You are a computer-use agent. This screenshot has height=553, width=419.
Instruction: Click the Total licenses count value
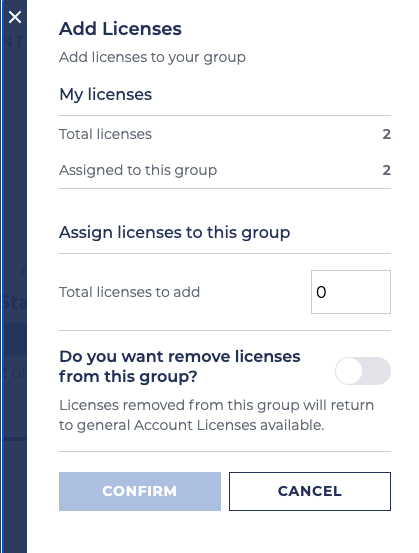pyautogui.click(x=387, y=134)
